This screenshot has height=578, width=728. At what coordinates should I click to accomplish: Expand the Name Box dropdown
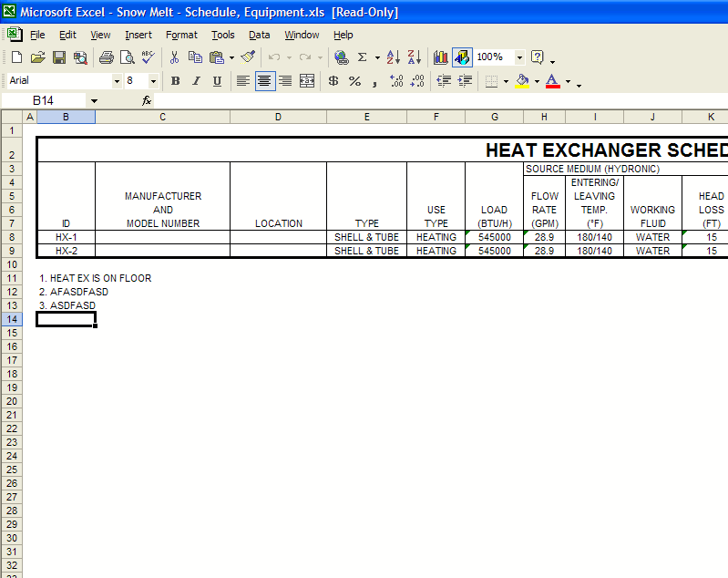point(94,101)
